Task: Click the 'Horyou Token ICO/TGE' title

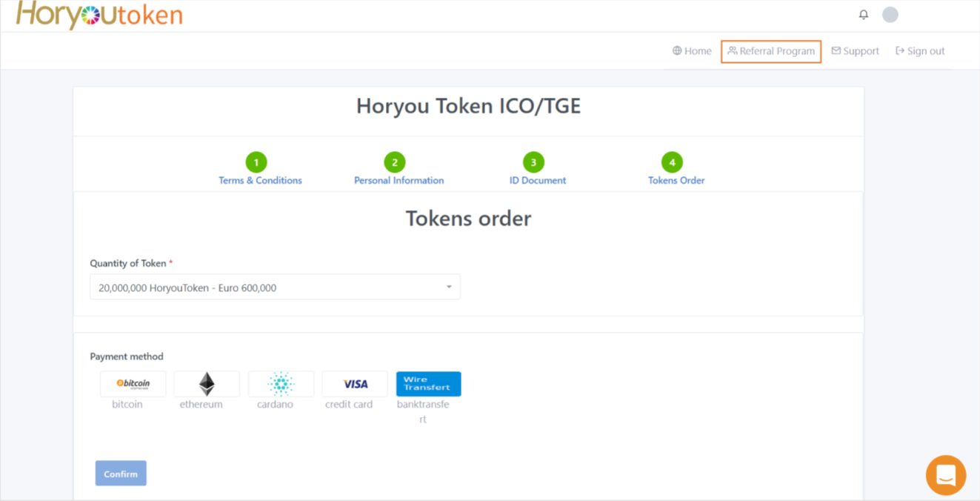Action: (x=468, y=106)
